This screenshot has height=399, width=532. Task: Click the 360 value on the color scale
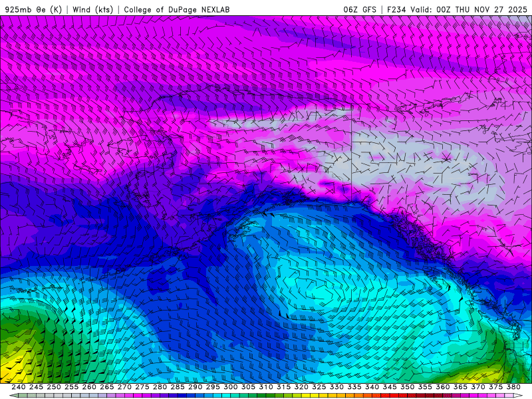[442, 387]
